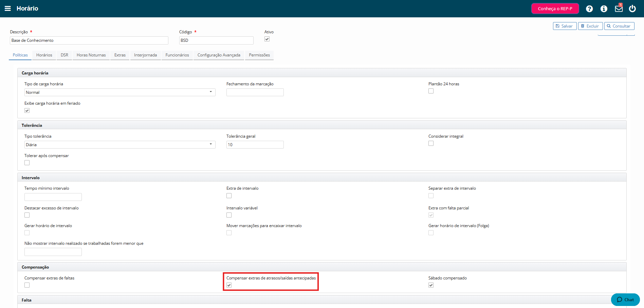The height and width of the screenshot is (308, 644).
Task: Open the Tipo de carga horária dropdown
Action: (120, 92)
